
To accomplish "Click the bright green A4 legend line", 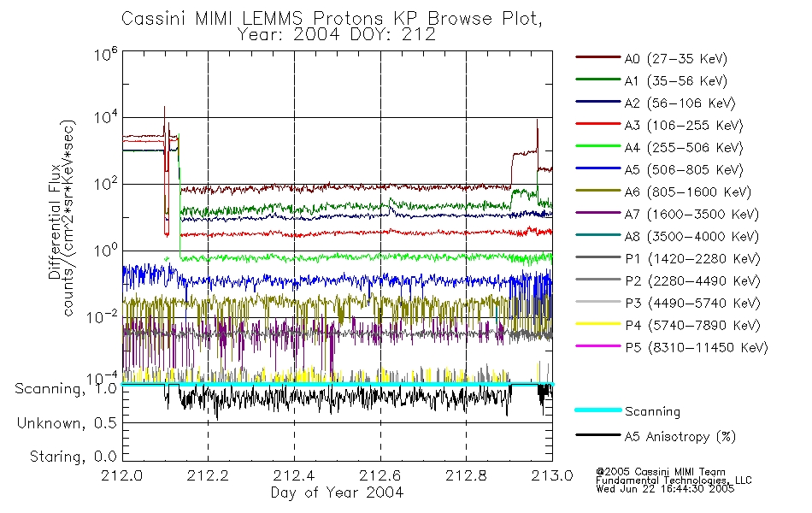I will point(598,146).
